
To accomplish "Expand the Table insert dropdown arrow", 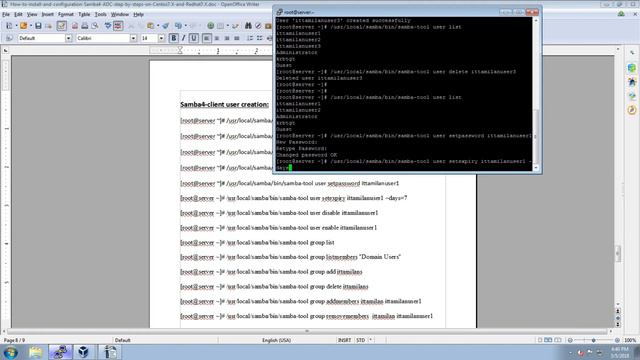I will (227, 26).
